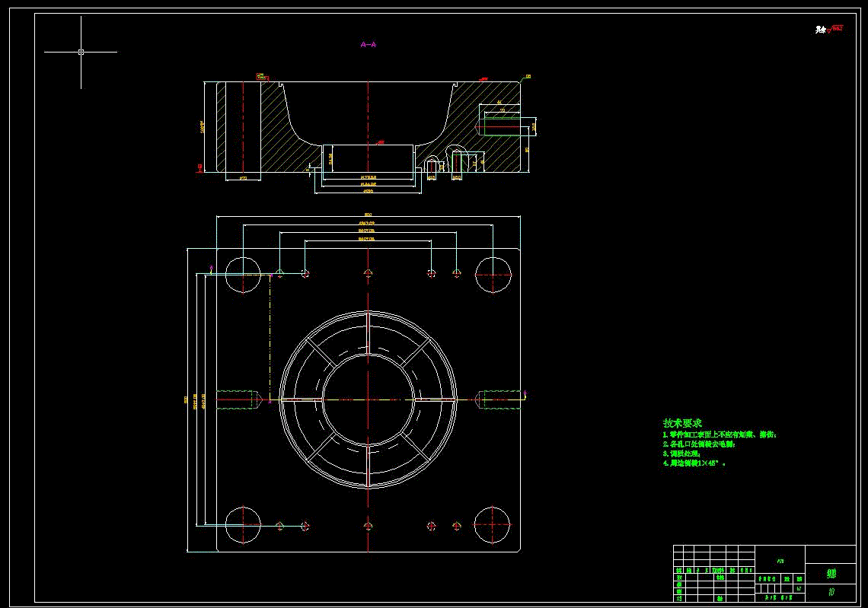Click the crosshair cursor pickbox center
The height and width of the screenshot is (608, 868).
click(81, 52)
